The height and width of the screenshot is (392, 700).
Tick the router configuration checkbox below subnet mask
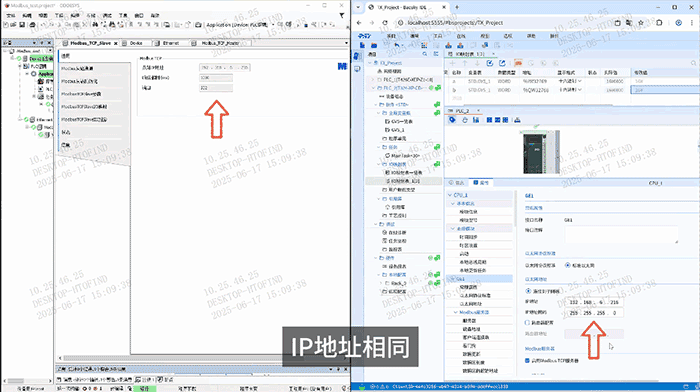527,322
